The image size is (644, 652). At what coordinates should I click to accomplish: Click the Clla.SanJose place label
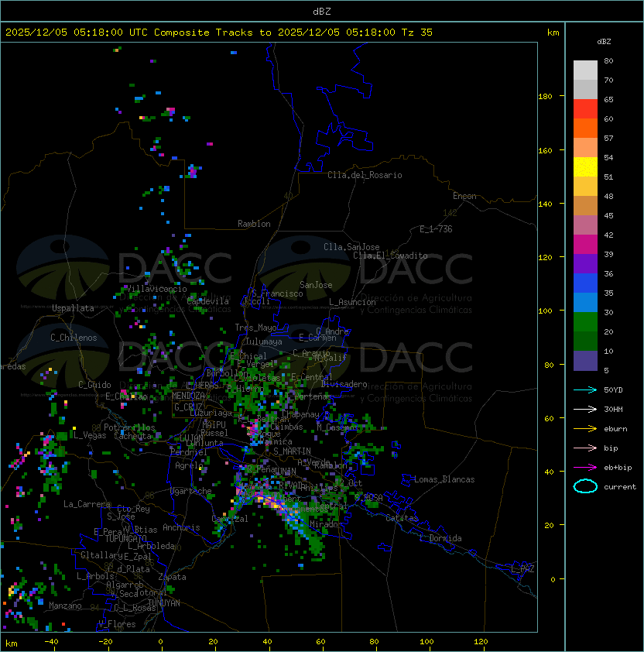[351, 247]
